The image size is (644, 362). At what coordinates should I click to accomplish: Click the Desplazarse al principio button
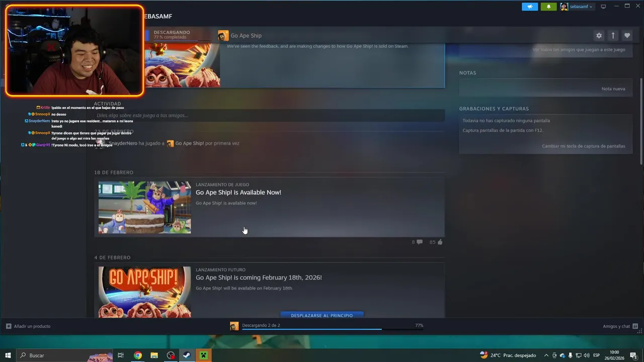point(322,315)
